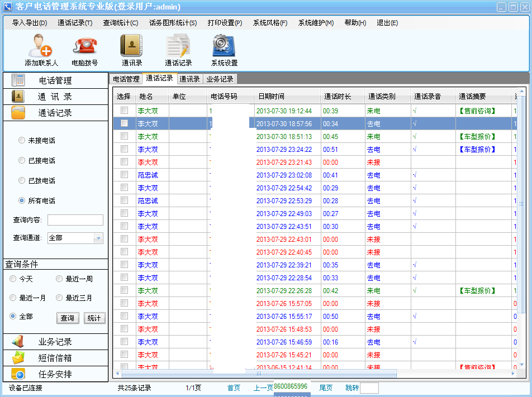This screenshot has width=532, height=397.
Task: Switch to the 业务记录 tab
Action: (x=220, y=79)
